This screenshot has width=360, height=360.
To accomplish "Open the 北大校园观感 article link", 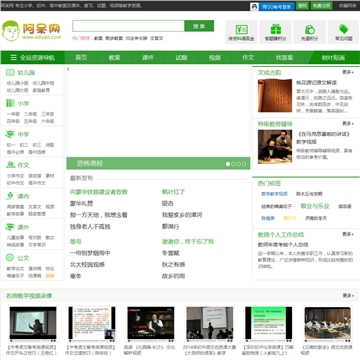I will [87, 265].
